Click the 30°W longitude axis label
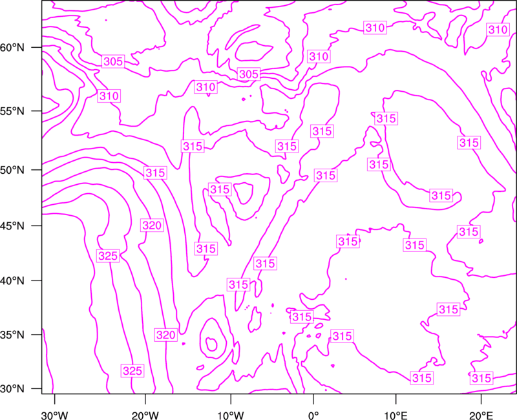Viewport: 517px width, 420px height. 54,415
